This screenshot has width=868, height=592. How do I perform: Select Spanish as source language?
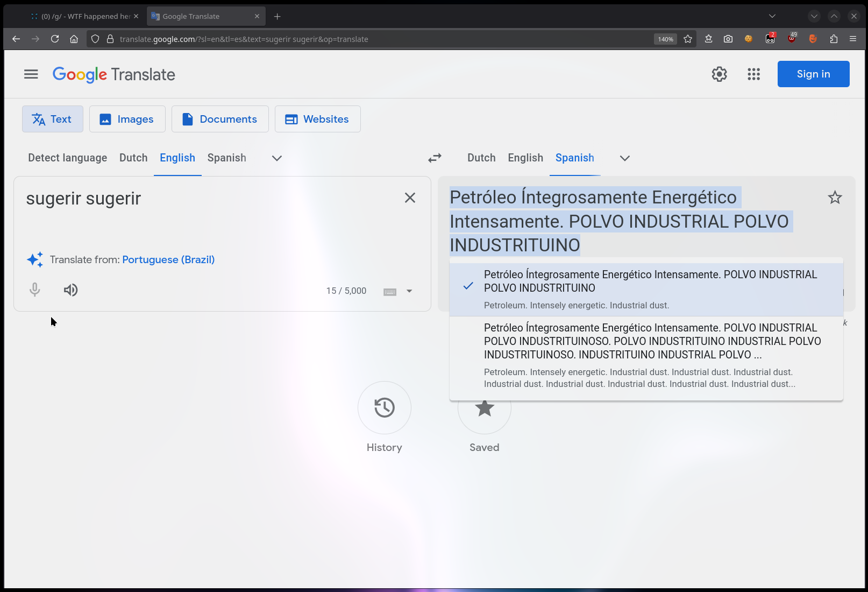click(227, 158)
